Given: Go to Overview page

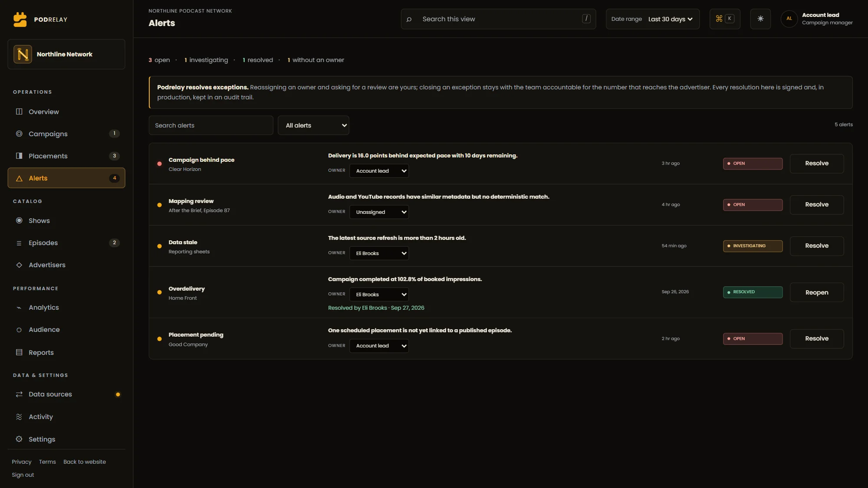Looking at the screenshot, I should click(66, 111).
